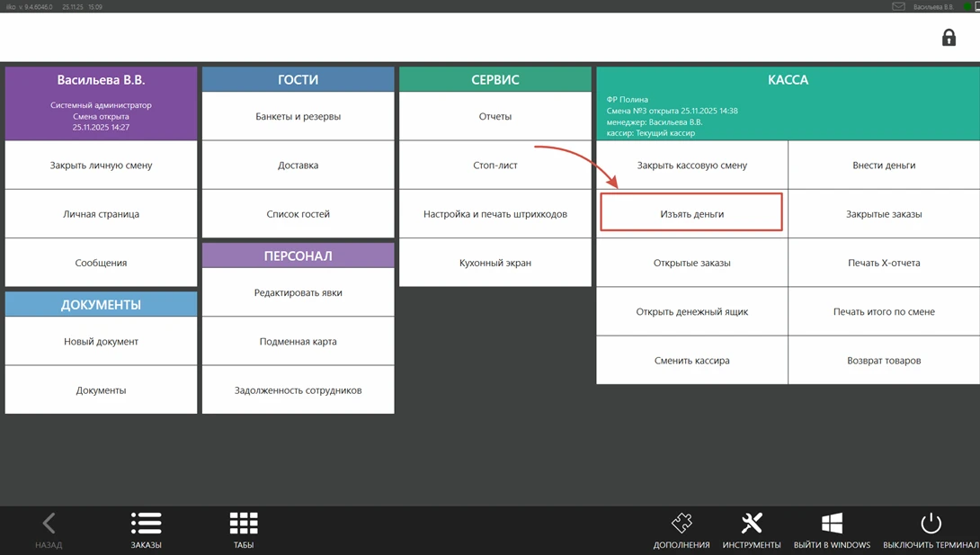Viewport: 980px width, 555px height.
Task: Go back with the НАЗАД arrow
Action: click(x=49, y=523)
